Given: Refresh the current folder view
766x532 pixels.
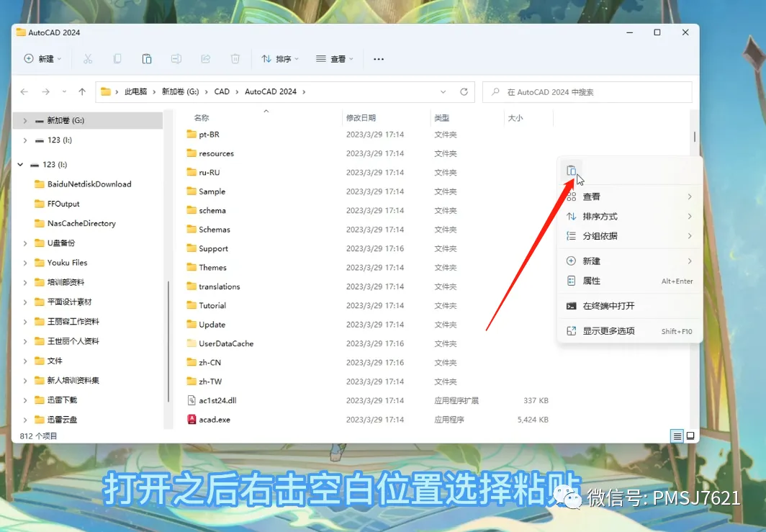Looking at the screenshot, I should [464, 92].
